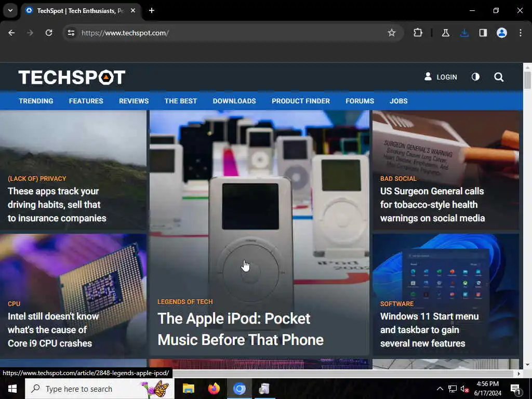Open the site search magnifier icon
This screenshot has width=532, height=399.
[498, 77]
